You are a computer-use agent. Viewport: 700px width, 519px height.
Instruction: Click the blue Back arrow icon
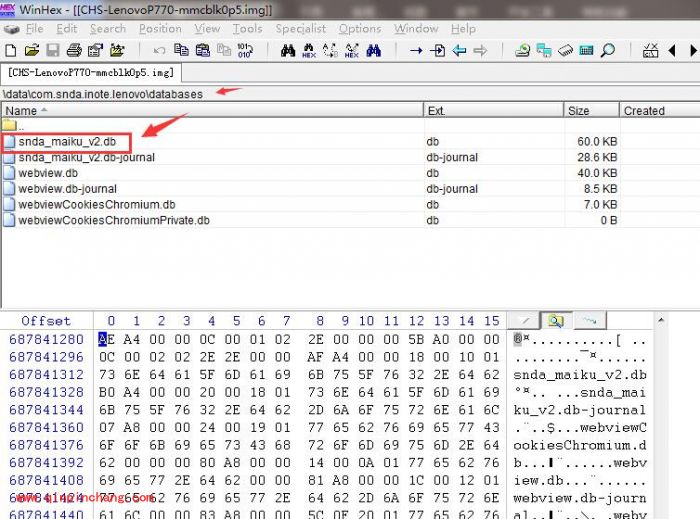[x=459, y=50]
